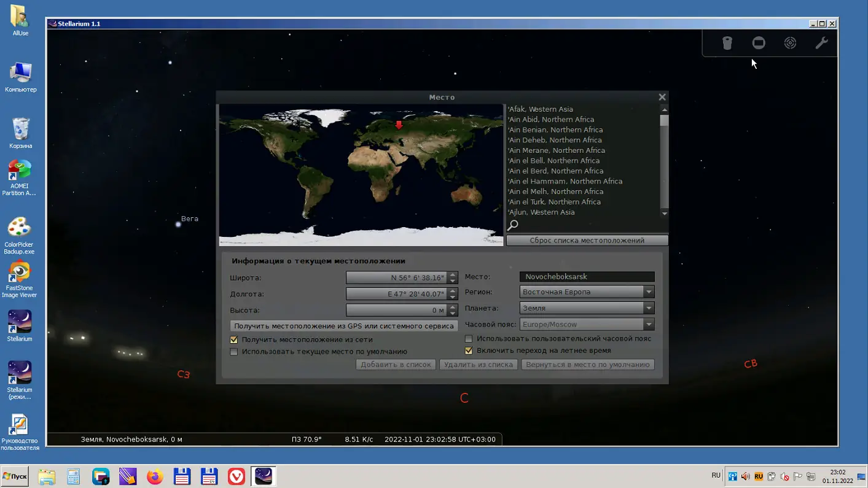Screen dimensions: 868x488
Task: Close the Место location dialog
Action: [x=662, y=97]
